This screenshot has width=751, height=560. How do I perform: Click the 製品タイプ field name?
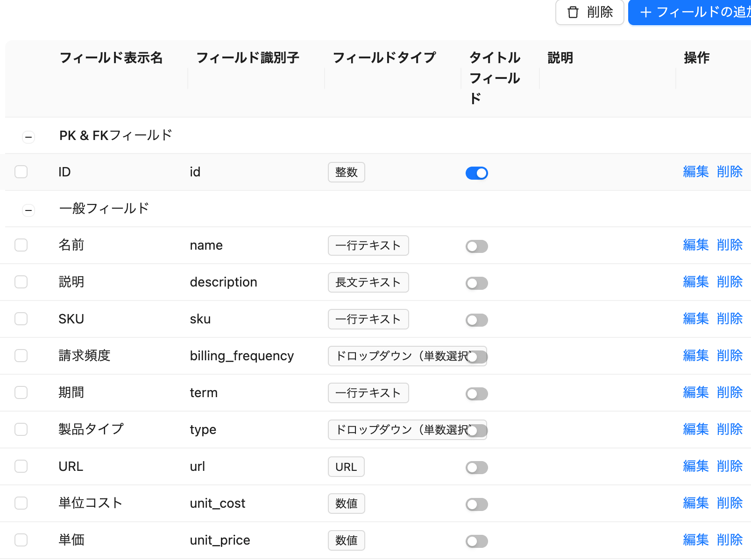[91, 429]
